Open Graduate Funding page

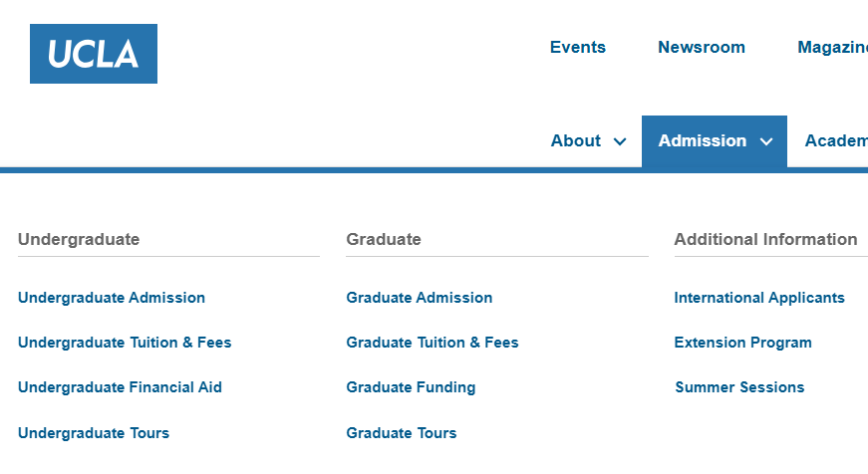pos(411,387)
